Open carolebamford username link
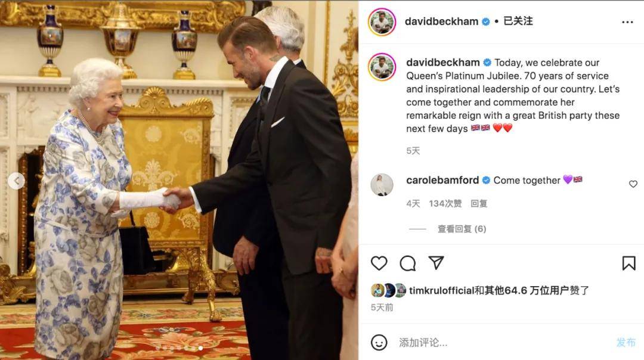The width and height of the screenshot is (644, 360). [x=442, y=180]
